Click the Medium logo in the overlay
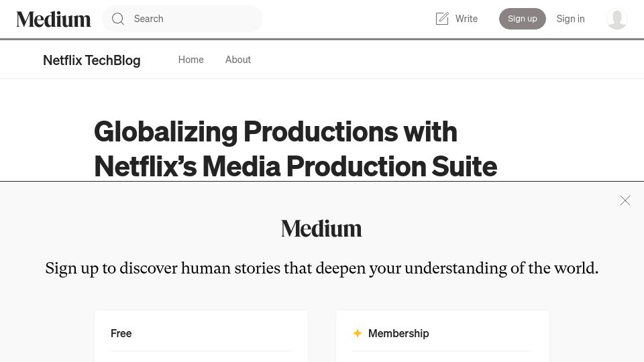 [x=321, y=229]
